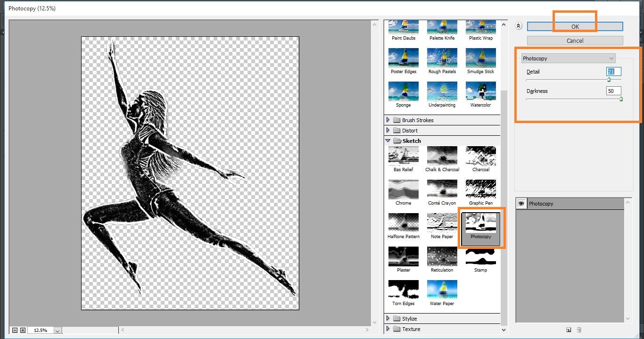Choose the Halftone Pattern filter

tap(403, 223)
